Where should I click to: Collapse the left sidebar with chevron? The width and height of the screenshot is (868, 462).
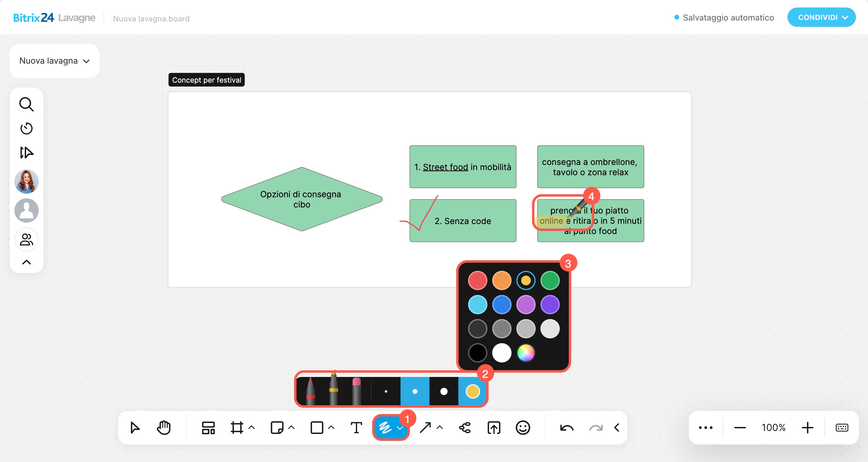[x=26, y=262]
